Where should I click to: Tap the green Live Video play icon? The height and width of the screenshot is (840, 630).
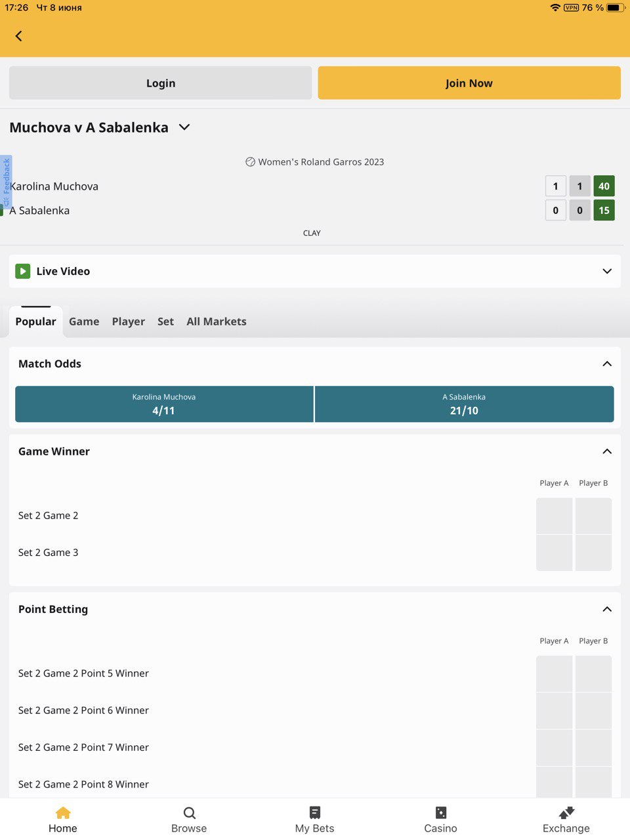23,271
